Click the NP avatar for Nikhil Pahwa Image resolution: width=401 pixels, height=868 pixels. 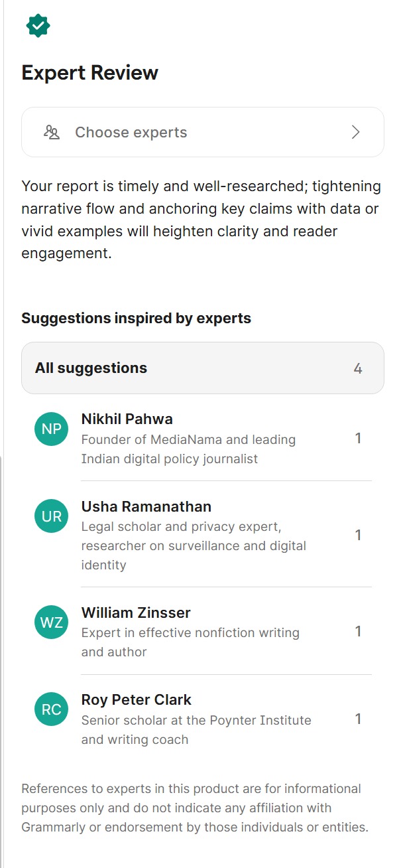click(x=51, y=429)
